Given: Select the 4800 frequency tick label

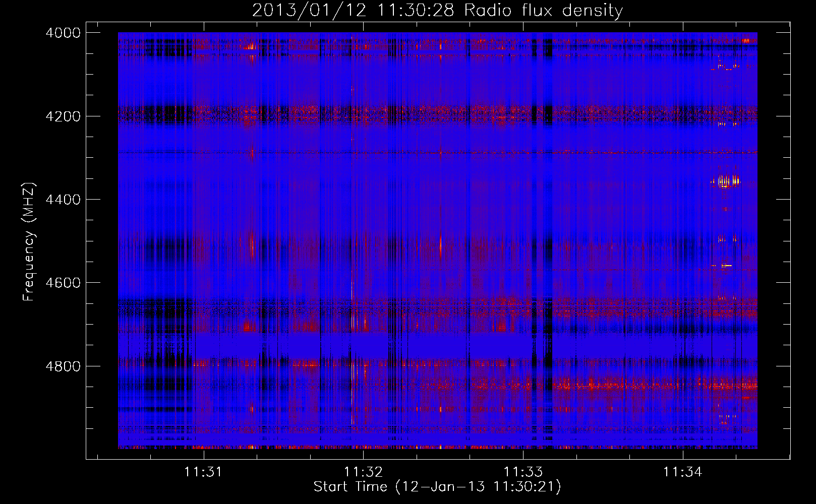Looking at the screenshot, I should click(63, 366).
